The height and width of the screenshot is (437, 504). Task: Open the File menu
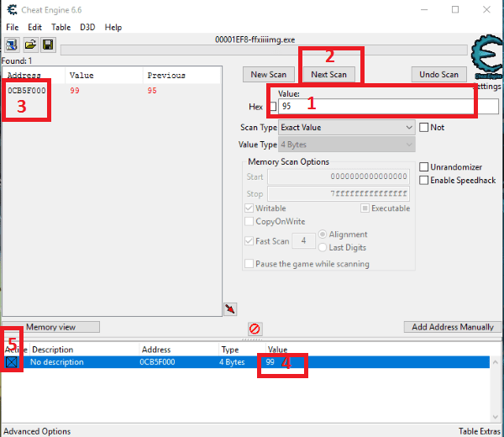pyautogui.click(x=13, y=28)
